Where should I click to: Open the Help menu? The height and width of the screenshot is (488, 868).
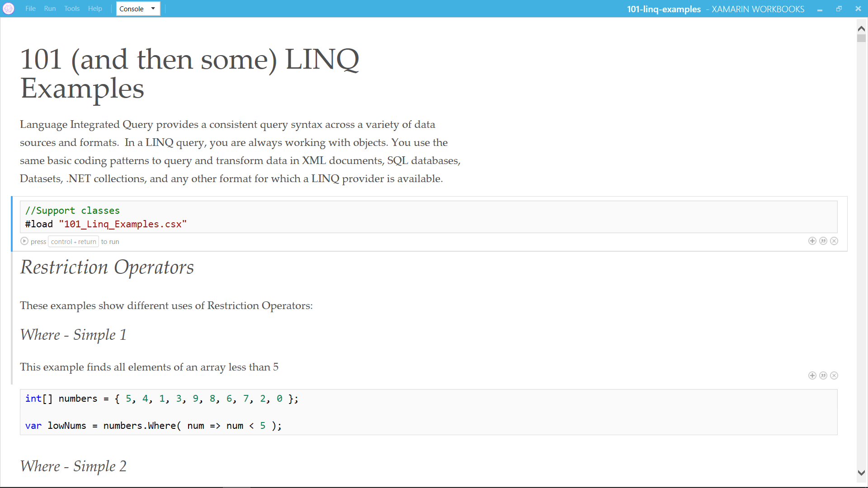click(x=95, y=9)
